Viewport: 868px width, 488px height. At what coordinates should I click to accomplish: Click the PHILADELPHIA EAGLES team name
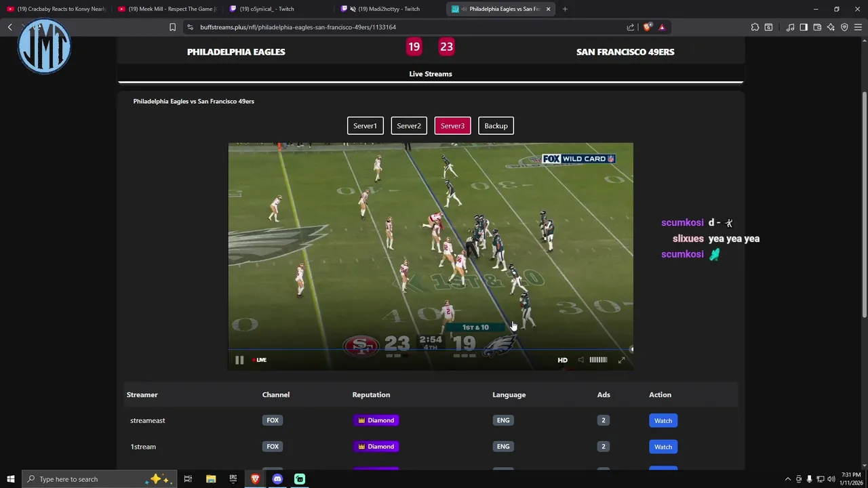point(236,52)
